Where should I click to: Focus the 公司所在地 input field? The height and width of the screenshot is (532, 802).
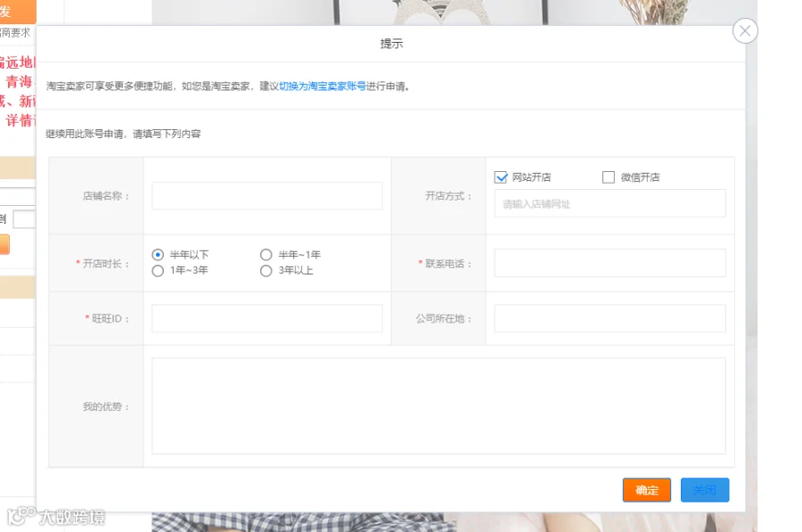tap(610, 318)
